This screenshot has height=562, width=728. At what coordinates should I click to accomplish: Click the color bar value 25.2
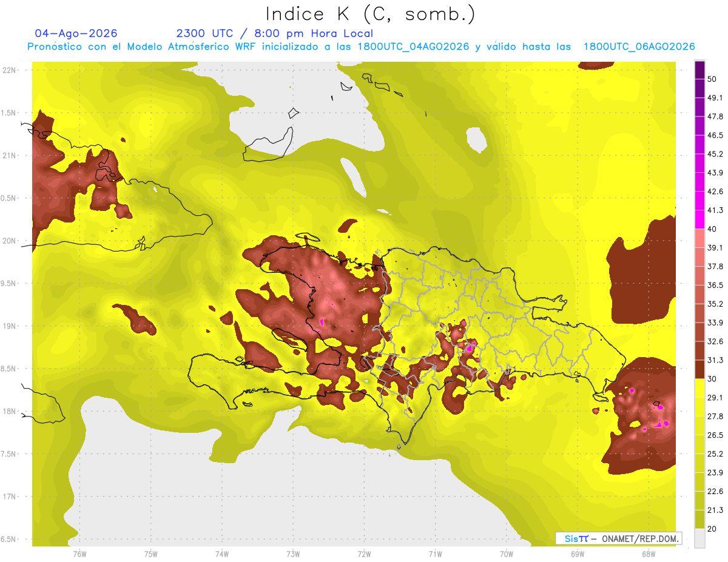click(715, 453)
